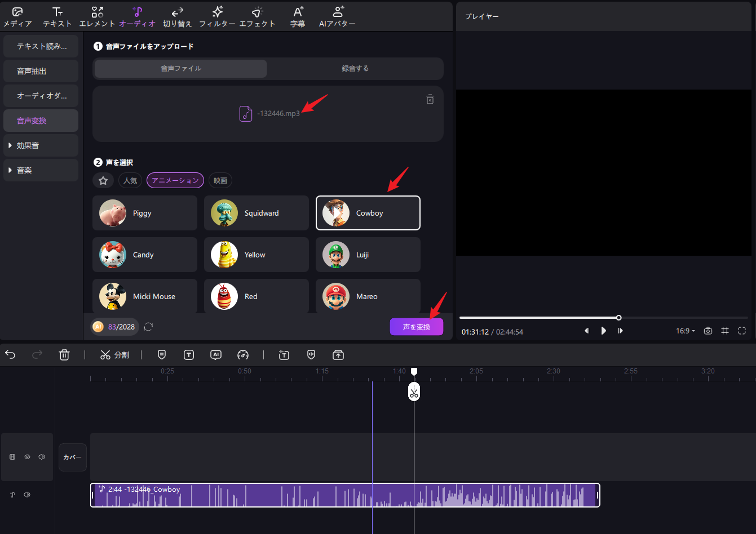756x534 pixels.
Task: Select the 132446_Cowboy audio clip
Action: point(345,495)
